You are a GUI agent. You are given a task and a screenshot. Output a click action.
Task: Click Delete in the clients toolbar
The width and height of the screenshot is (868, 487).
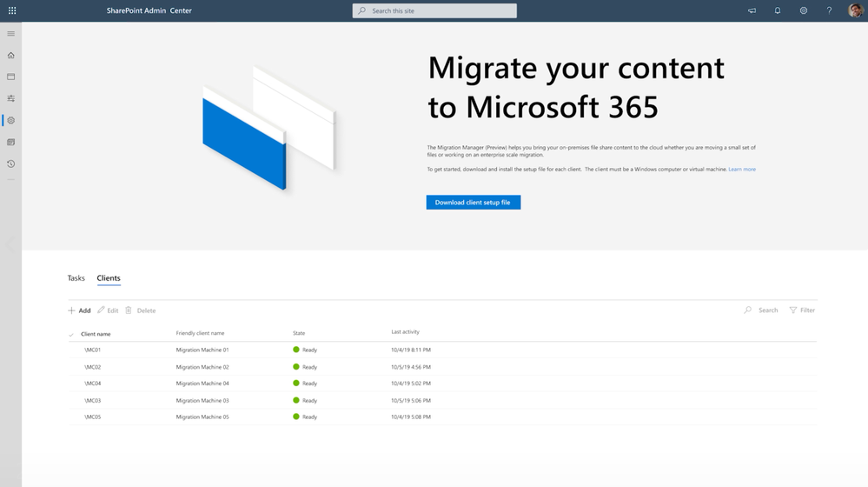(141, 310)
